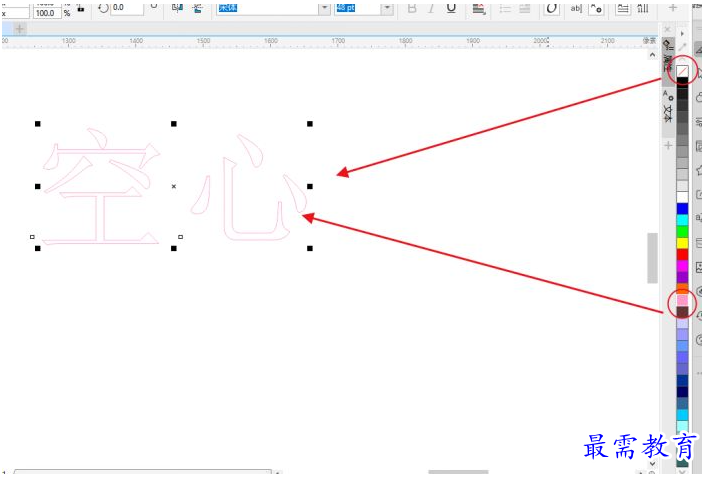Open the font name dropdown arrow
This screenshot has width=705, height=478.
325,8
